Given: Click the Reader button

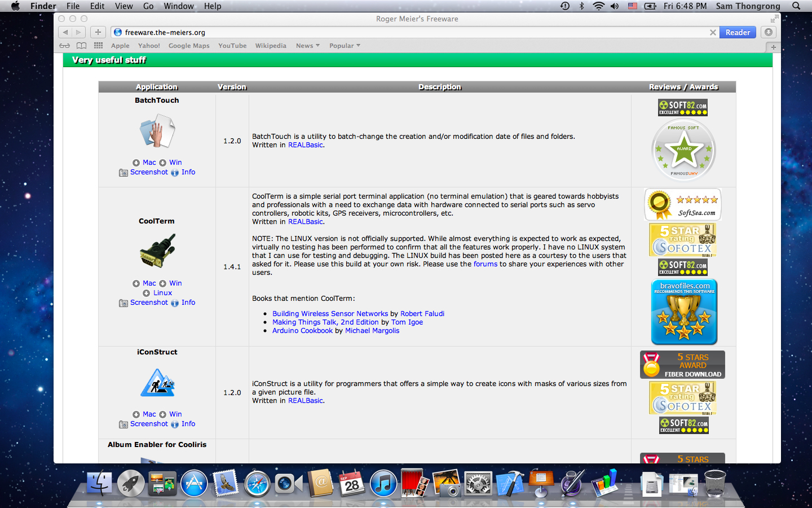Looking at the screenshot, I should coord(738,32).
